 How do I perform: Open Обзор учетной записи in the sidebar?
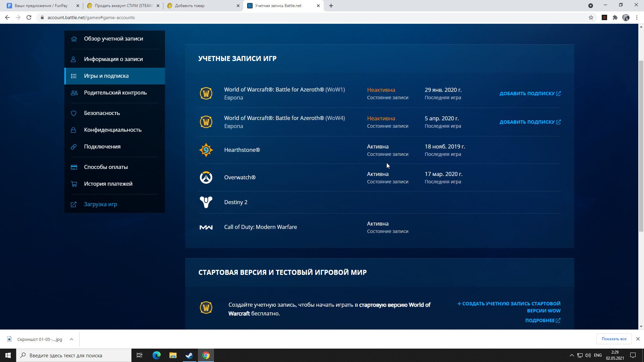tap(115, 39)
